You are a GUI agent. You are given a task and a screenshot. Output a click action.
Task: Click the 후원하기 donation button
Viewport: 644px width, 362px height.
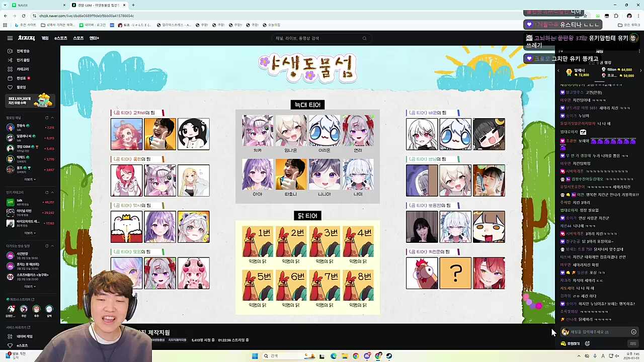coord(571,343)
